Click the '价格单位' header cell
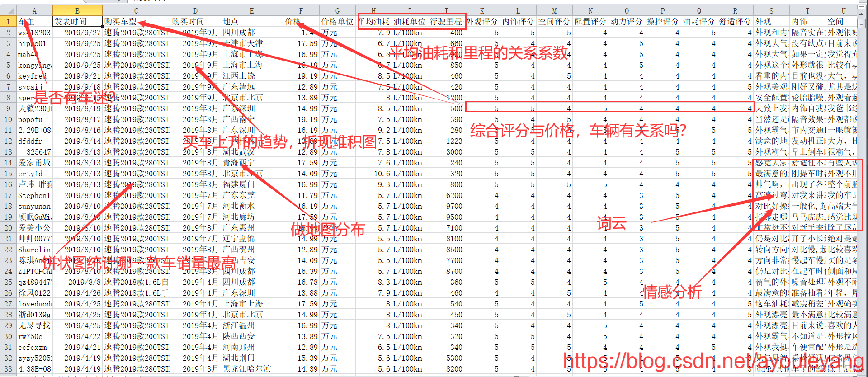Viewport: 868px width, 377px height. (337, 21)
